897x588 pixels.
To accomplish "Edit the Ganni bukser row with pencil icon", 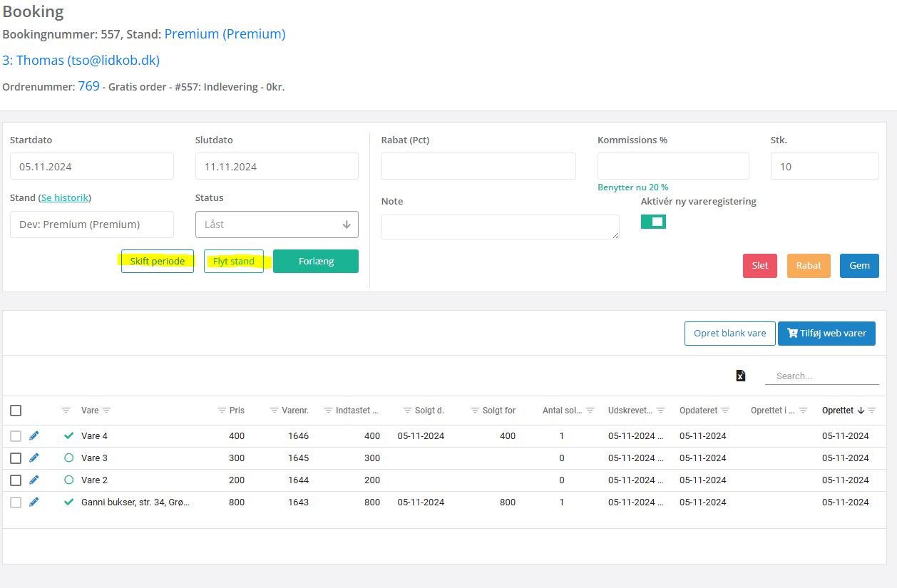I will pos(34,502).
